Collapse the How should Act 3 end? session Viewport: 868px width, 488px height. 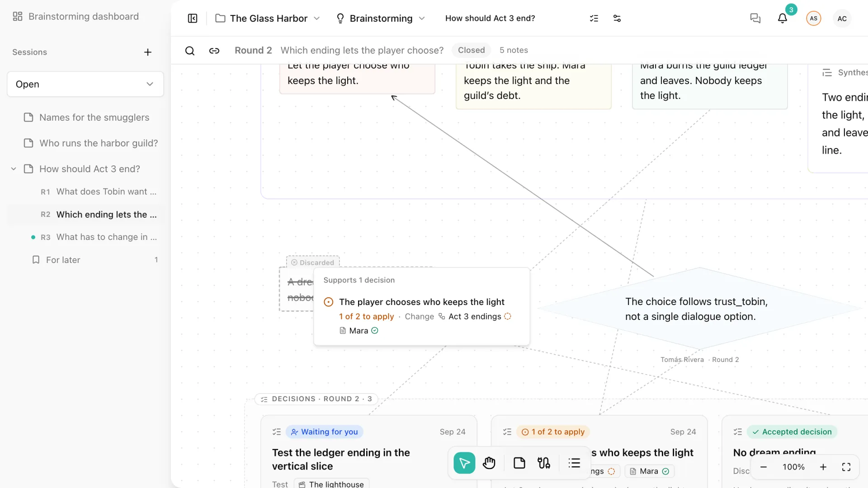point(14,169)
